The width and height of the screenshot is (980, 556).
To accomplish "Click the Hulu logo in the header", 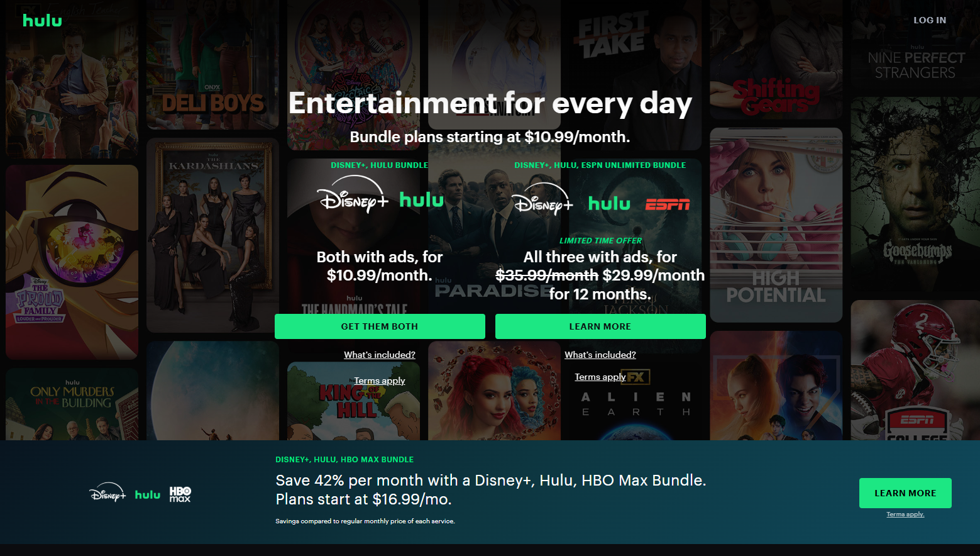I will point(42,20).
